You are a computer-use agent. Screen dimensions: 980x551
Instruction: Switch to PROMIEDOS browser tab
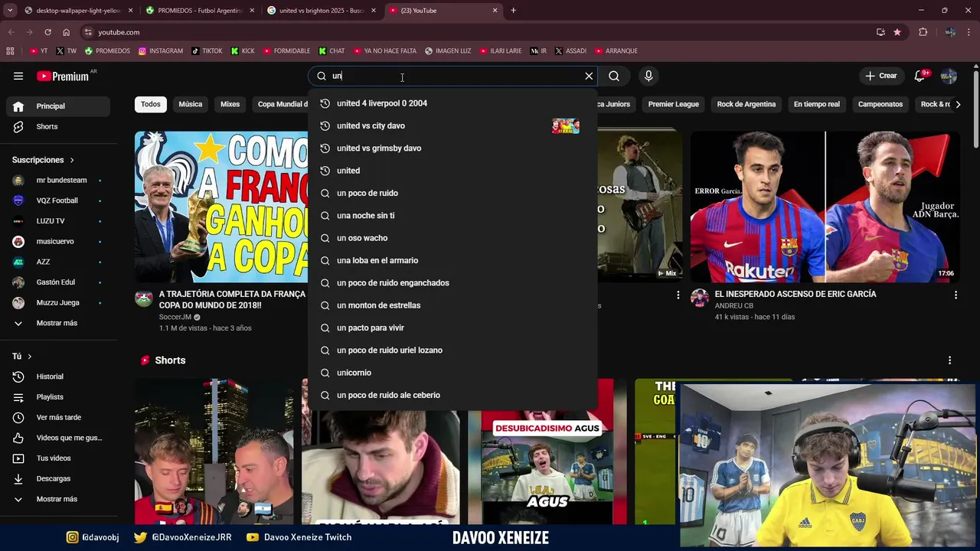point(199,11)
